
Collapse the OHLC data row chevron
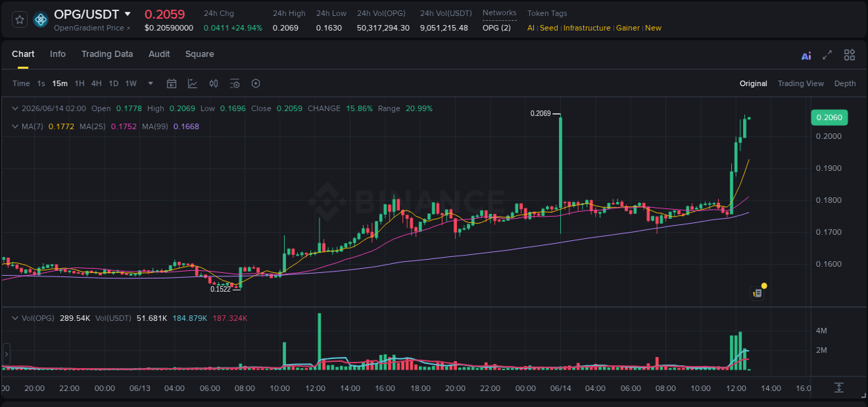[x=15, y=108]
